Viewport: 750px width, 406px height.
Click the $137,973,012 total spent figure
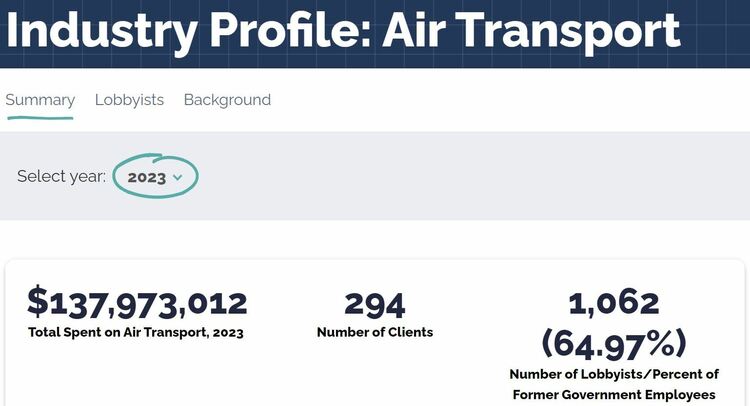click(137, 303)
